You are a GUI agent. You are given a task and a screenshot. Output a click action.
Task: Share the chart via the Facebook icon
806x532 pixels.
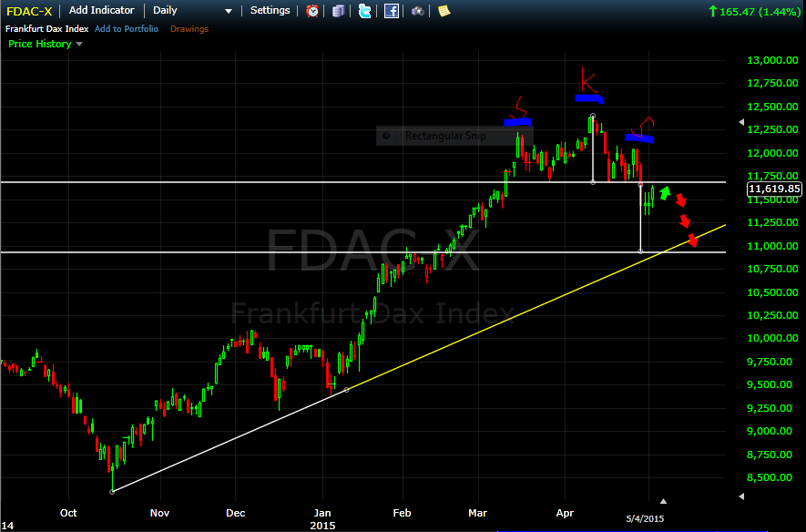(391, 11)
